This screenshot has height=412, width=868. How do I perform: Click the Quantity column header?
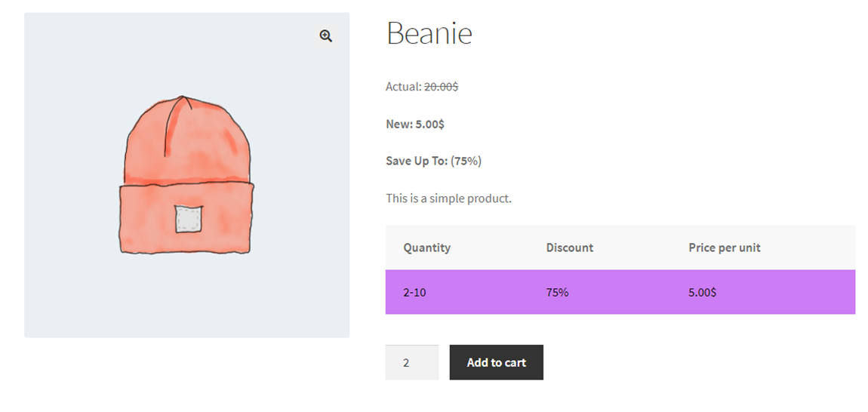pyautogui.click(x=426, y=248)
